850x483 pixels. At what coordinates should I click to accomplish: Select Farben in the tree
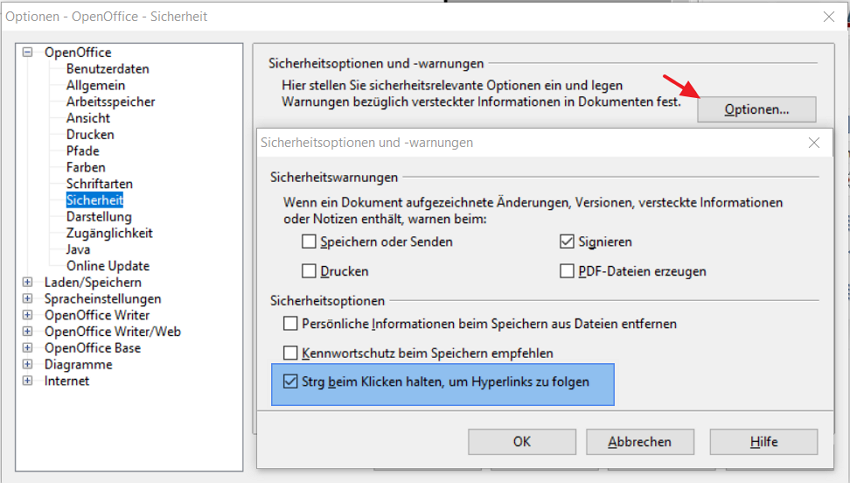(x=86, y=167)
